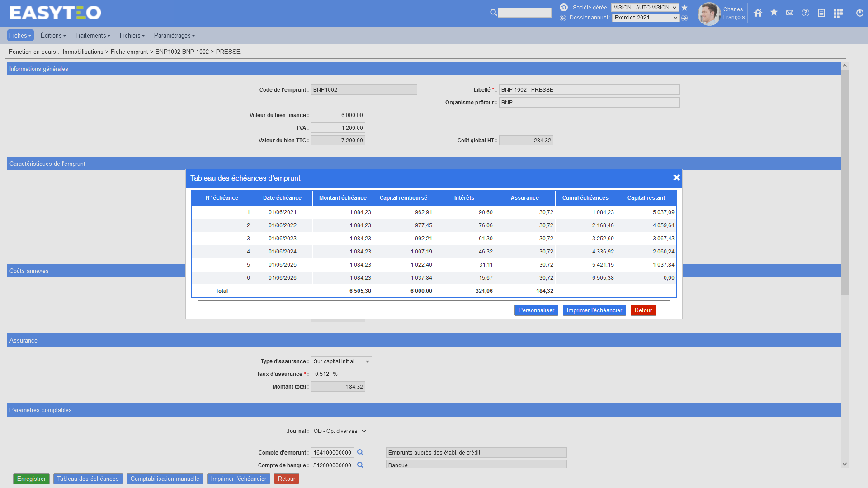Click the help question mark icon
Screen dimensions: 868x488
pos(806,13)
